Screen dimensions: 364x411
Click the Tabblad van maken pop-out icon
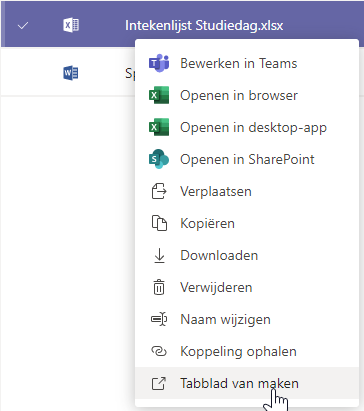159,383
